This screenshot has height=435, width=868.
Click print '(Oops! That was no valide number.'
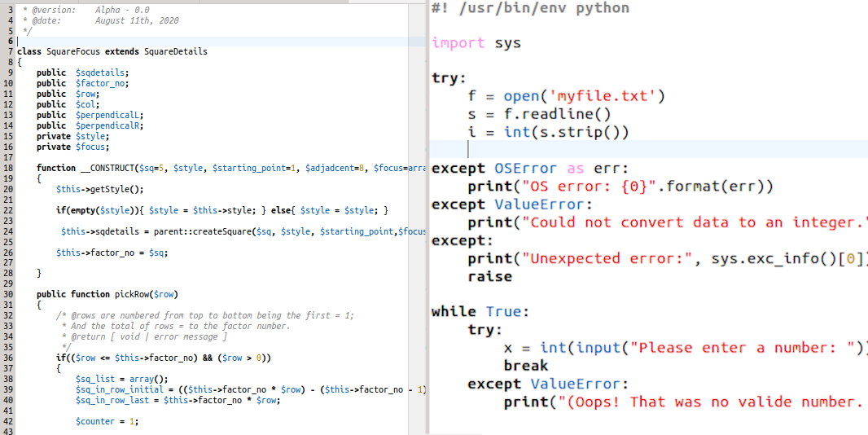tap(686, 402)
